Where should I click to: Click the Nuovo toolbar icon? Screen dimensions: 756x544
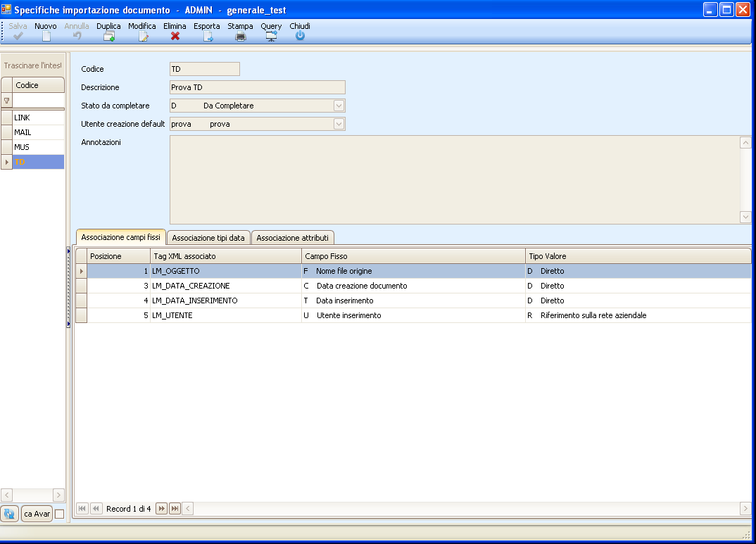pos(46,37)
